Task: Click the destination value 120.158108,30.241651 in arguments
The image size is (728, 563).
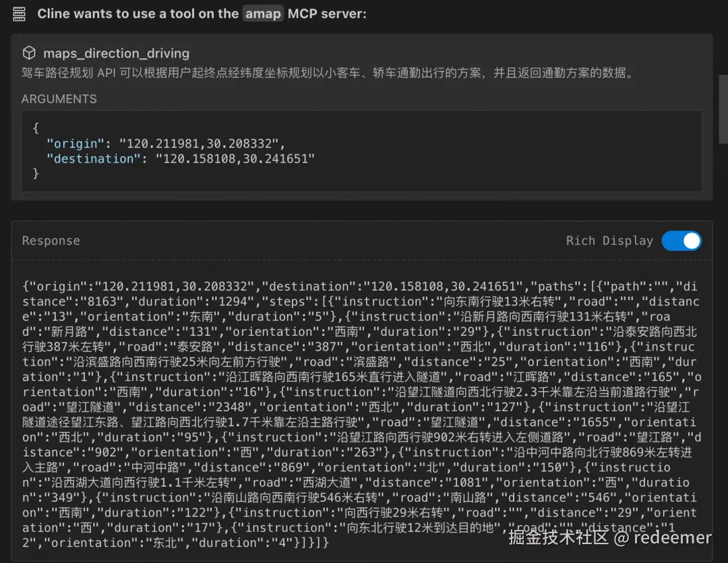Action: (235, 159)
